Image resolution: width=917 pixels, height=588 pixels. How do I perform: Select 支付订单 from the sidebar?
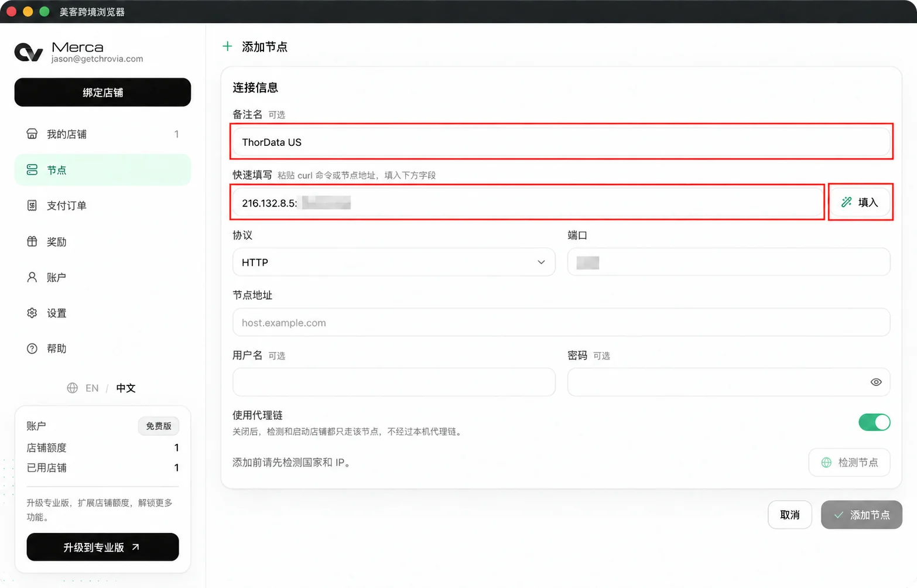click(x=102, y=206)
